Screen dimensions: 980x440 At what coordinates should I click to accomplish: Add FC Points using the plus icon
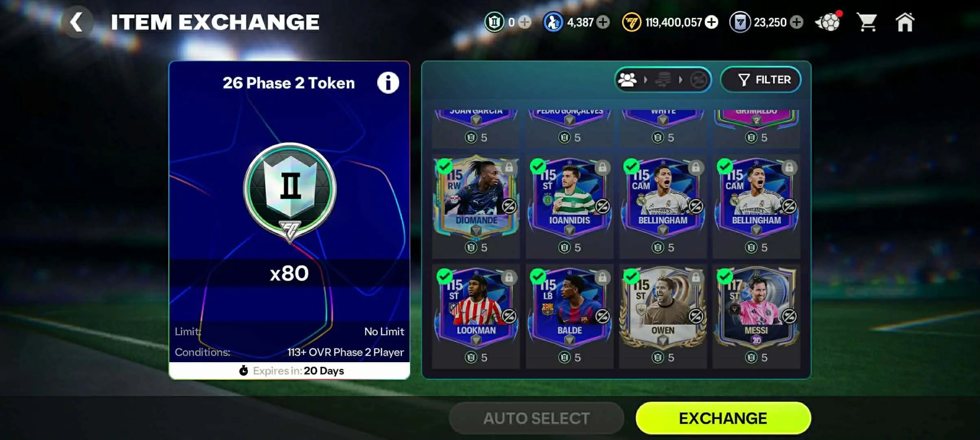coord(796,22)
